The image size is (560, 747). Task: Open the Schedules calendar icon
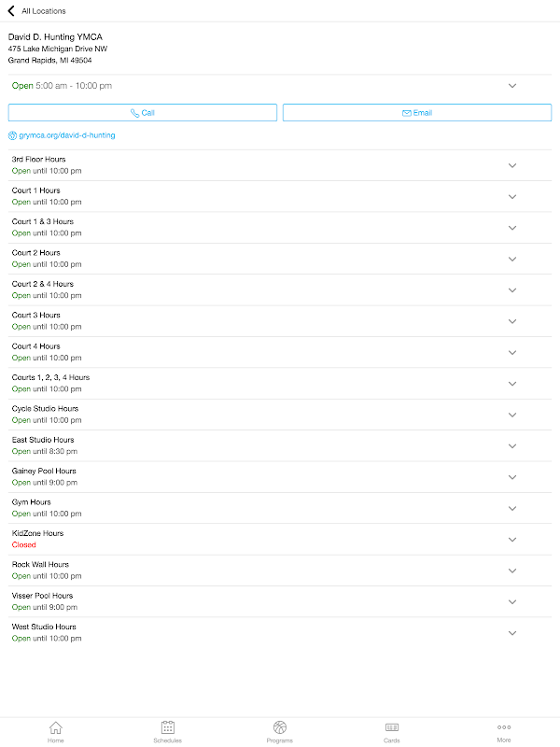click(x=168, y=727)
